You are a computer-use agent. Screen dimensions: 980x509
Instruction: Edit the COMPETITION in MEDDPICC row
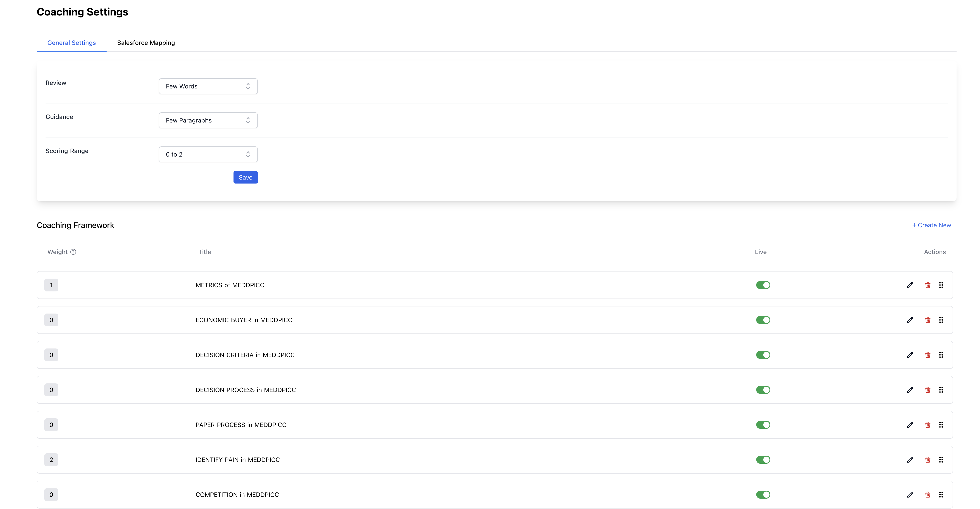coord(910,495)
